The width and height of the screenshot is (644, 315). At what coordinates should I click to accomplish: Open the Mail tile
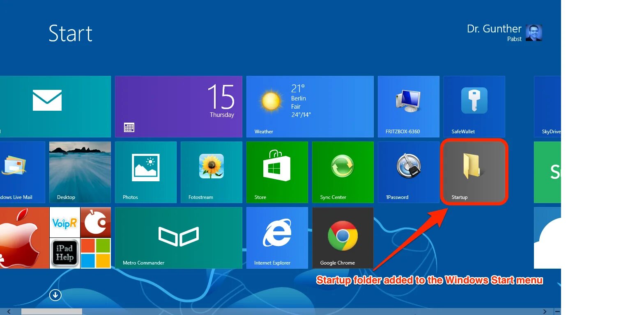tap(55, 107)
